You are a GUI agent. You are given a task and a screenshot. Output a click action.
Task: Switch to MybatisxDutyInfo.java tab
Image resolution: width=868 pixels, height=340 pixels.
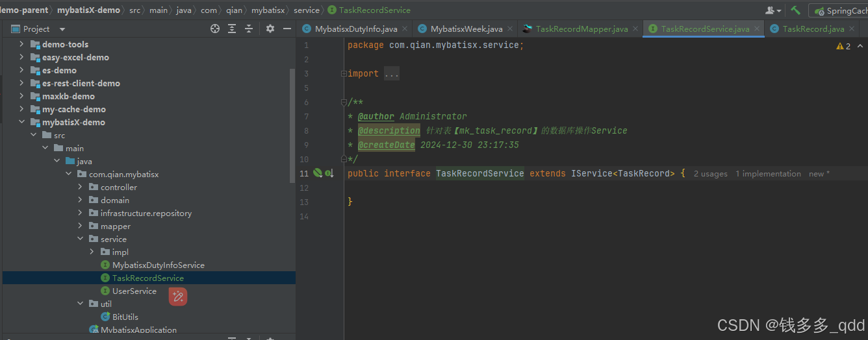[x=355, y=29]
